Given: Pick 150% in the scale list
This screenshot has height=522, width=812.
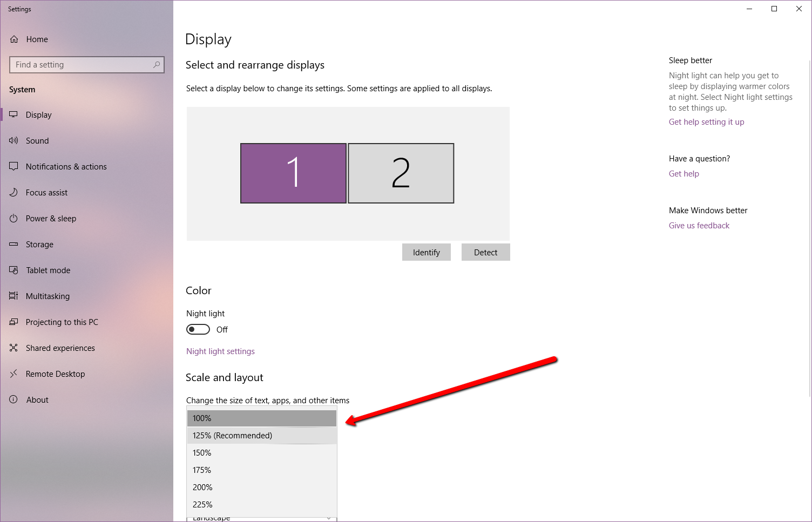Looking at the screenshot, I should tap(262, 453).
